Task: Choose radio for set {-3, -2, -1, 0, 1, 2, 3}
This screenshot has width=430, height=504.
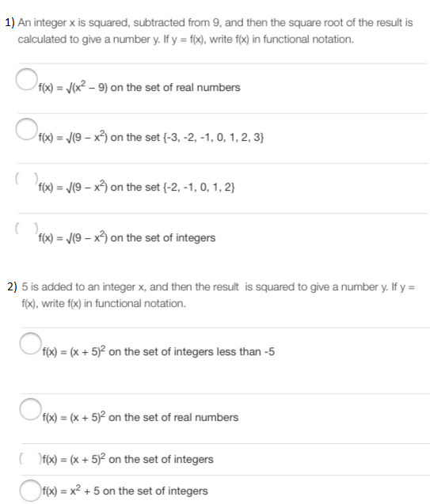Action: coord(27,129)
